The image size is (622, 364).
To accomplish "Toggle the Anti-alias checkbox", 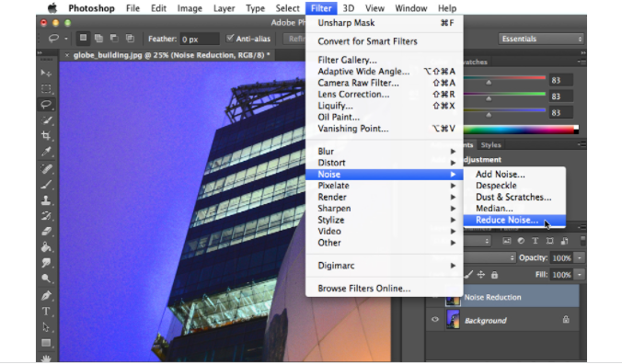I will pos(230,38).
